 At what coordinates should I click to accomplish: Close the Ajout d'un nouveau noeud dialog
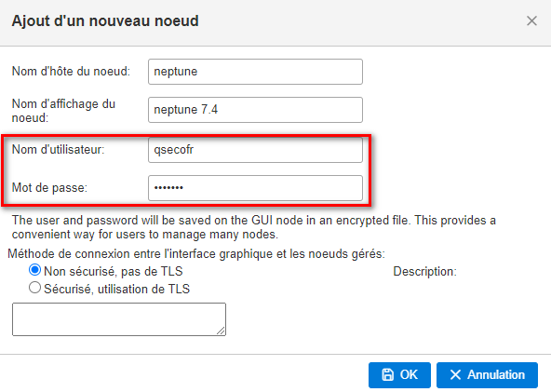tap(531, 20)
